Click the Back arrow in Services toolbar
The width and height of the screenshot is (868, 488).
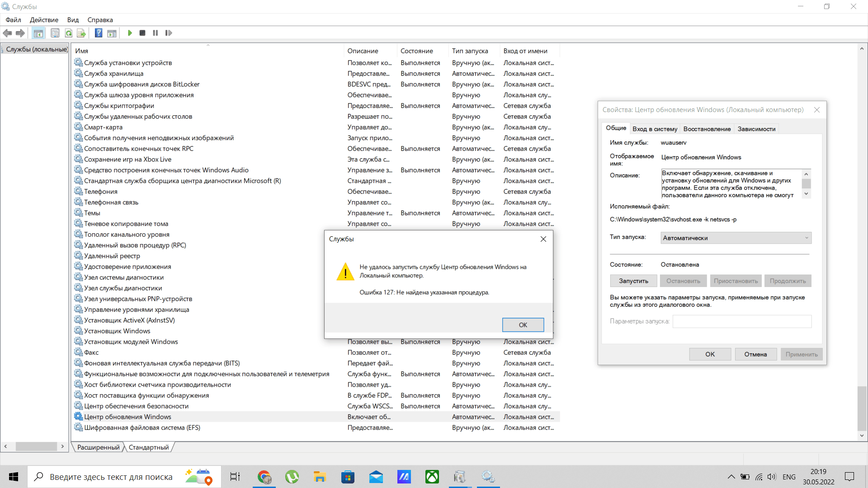point(7,33)
